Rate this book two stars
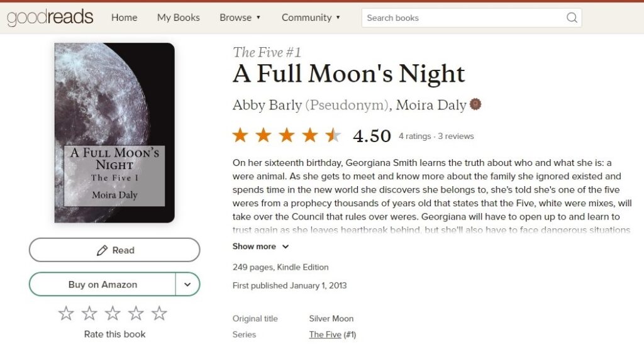Screen dimensions: 644x349 click(89, 313)
